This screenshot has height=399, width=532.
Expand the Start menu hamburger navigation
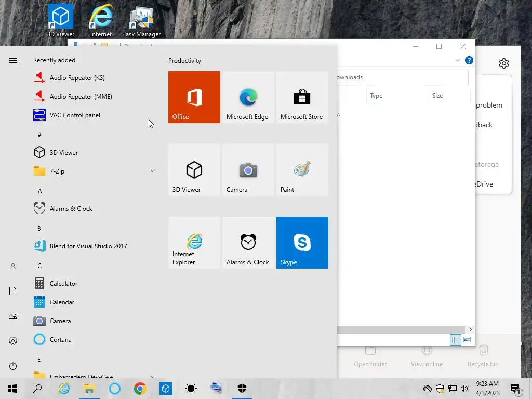click(x=13, y=60)
